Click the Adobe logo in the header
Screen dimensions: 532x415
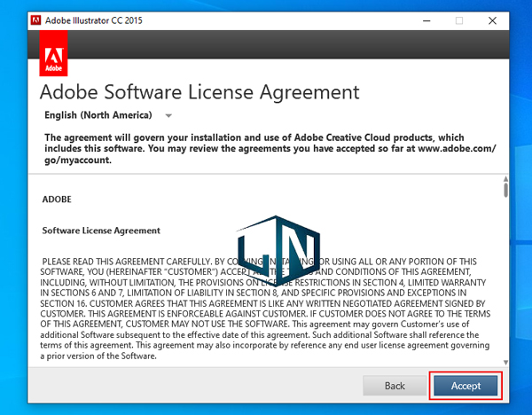pyautogui.click(x=53, y=53)
